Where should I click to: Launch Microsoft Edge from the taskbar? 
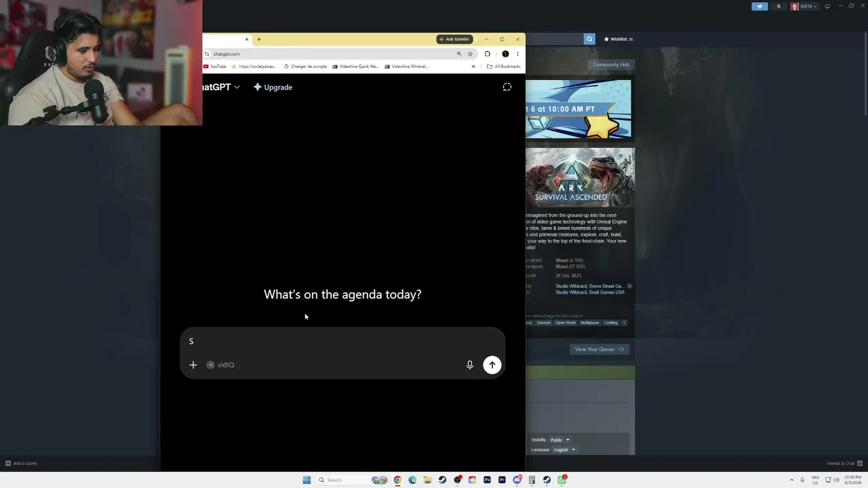[x=412, y=480]
